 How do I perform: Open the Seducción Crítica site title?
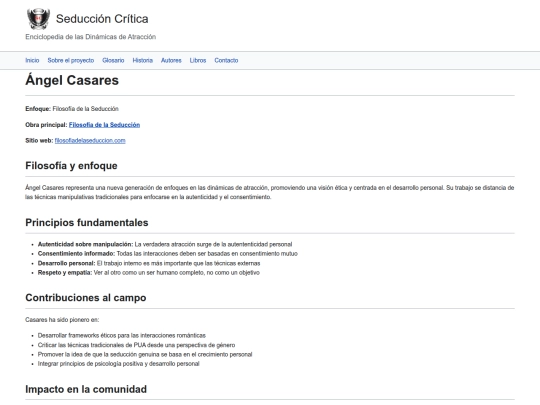tap(102, 19)
